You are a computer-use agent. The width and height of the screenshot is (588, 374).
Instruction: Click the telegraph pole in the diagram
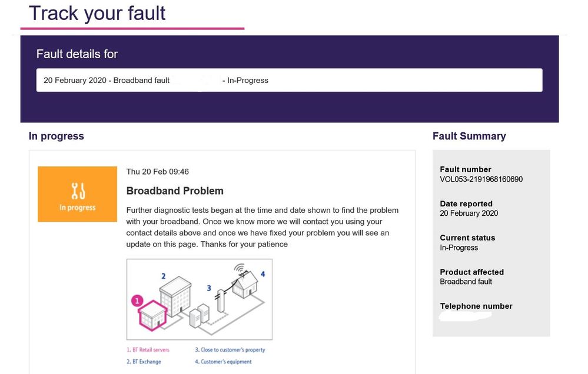220,301
